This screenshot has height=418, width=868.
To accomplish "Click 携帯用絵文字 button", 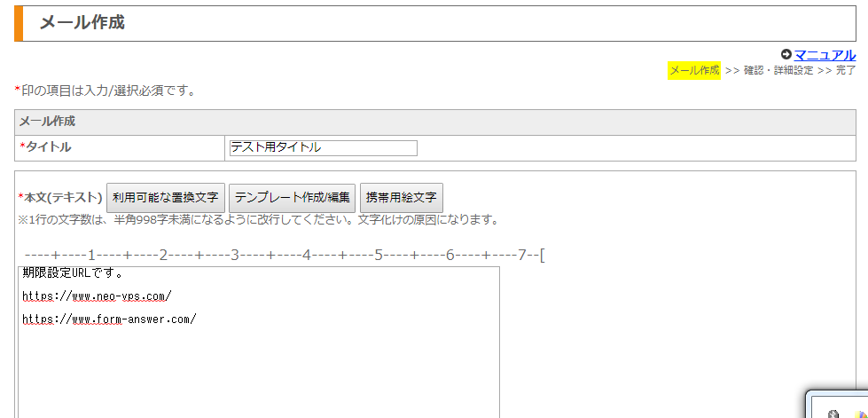I will tap(402, 197).
